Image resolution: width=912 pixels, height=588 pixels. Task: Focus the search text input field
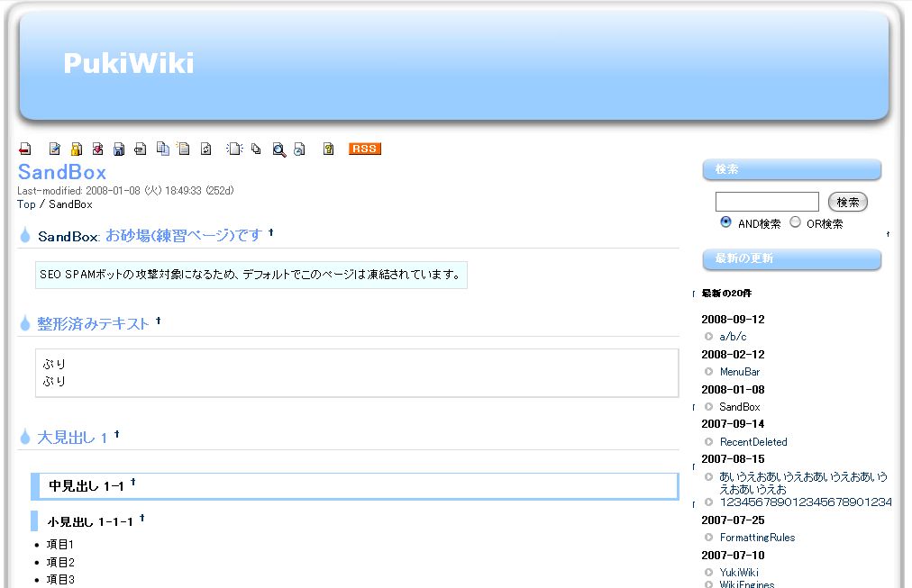(x=767, y=202)
